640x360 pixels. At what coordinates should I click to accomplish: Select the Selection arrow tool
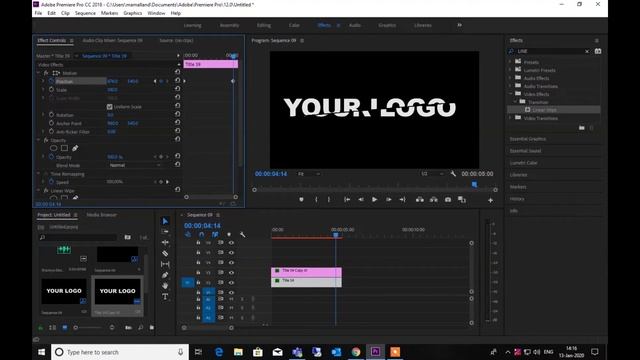tap(165, 221)
